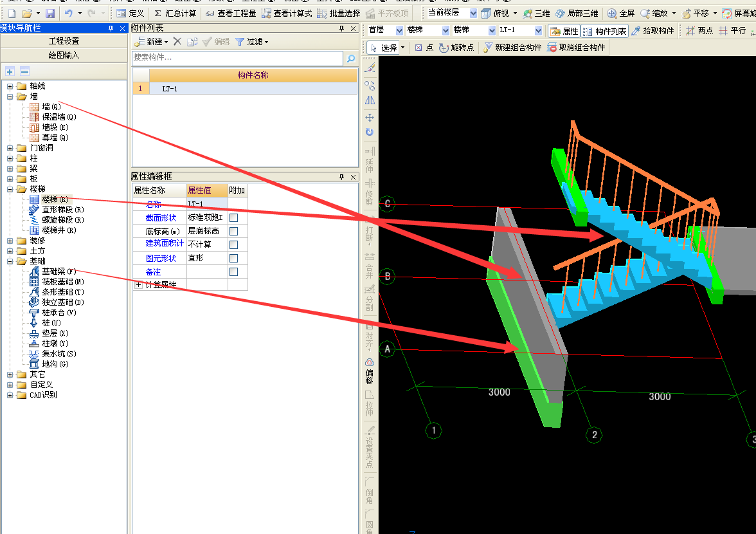Collapse the 墙 tree node
Viewport: 756px width, 534px height.
click(x=10, y=97)
